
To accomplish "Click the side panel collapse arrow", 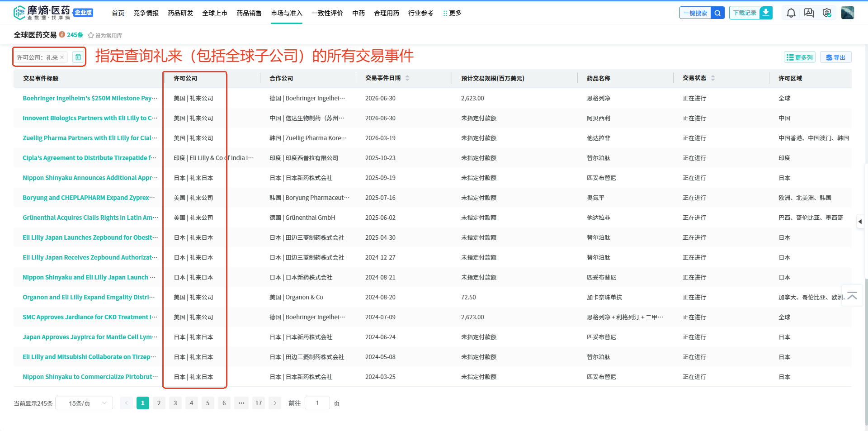I will point(860,222).
